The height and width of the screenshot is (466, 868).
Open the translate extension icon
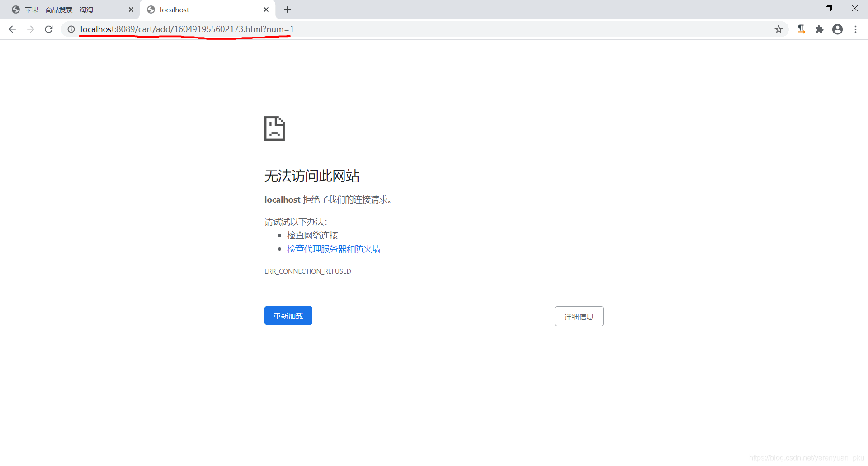coord(801,29)
